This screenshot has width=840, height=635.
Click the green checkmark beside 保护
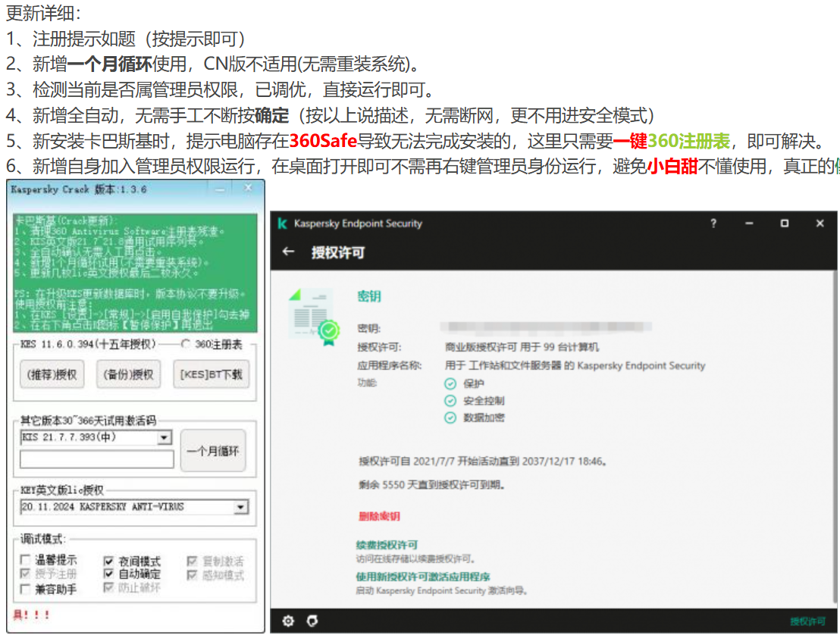(x=450, y=383)
